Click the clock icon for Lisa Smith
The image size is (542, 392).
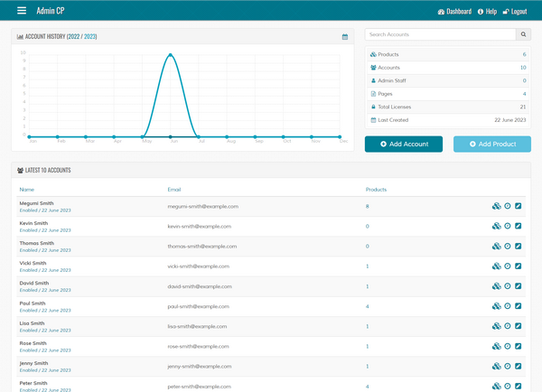508,326
